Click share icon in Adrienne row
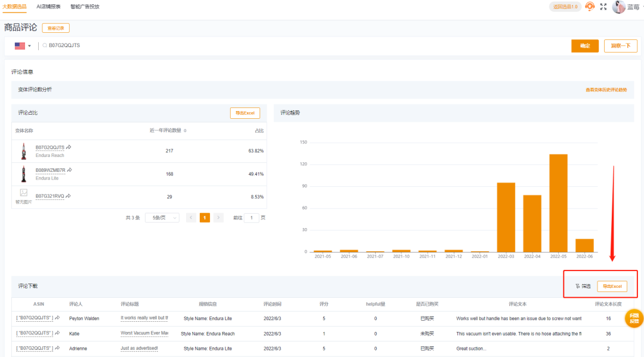Viewport: 644px width, 357px height. tap(57, 348)
